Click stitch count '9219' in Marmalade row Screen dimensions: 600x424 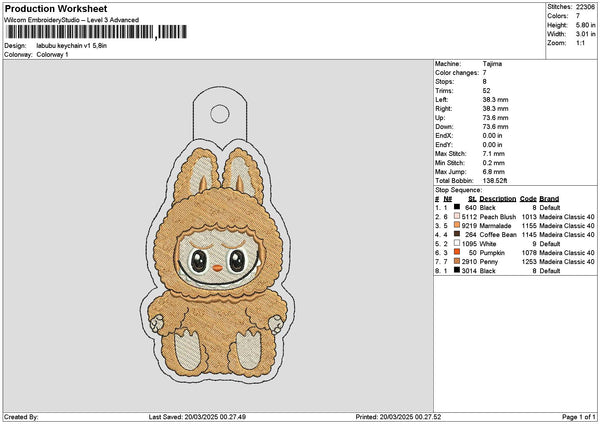click(469, 226)
